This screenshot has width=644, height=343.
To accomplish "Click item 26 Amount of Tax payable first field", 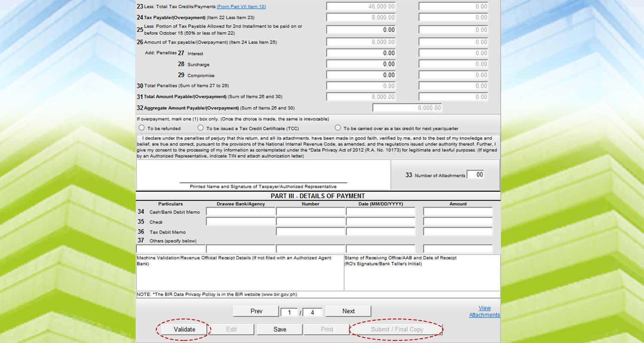I will (361, 42).
